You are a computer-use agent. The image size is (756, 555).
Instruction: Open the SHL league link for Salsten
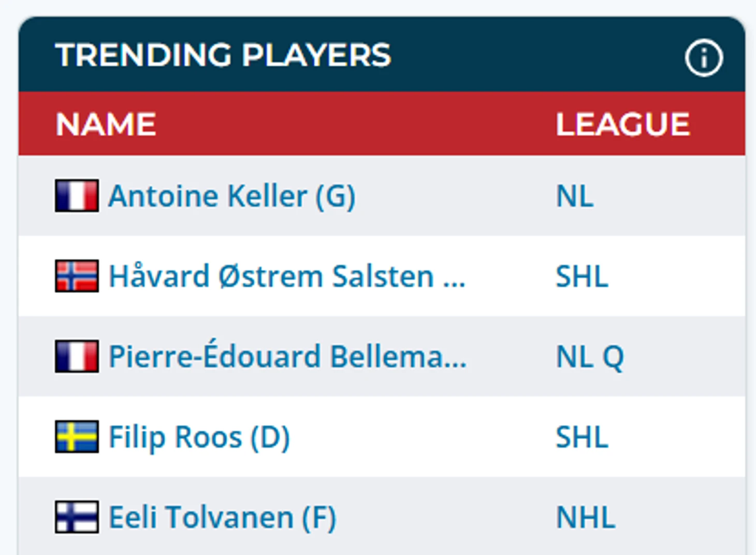(x=581, y=276)
